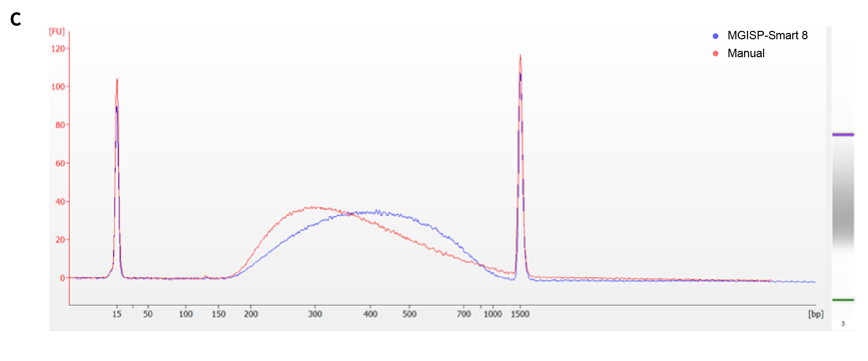Click the purple upper marker band in gel lane
The image size is (868, 361).
(843, 134)
